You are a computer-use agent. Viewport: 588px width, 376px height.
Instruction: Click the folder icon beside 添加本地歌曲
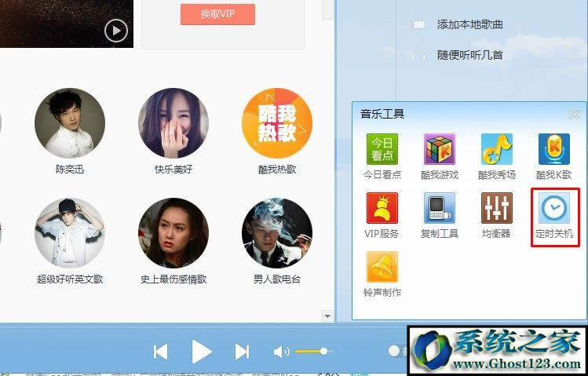[x=418, y=25]
